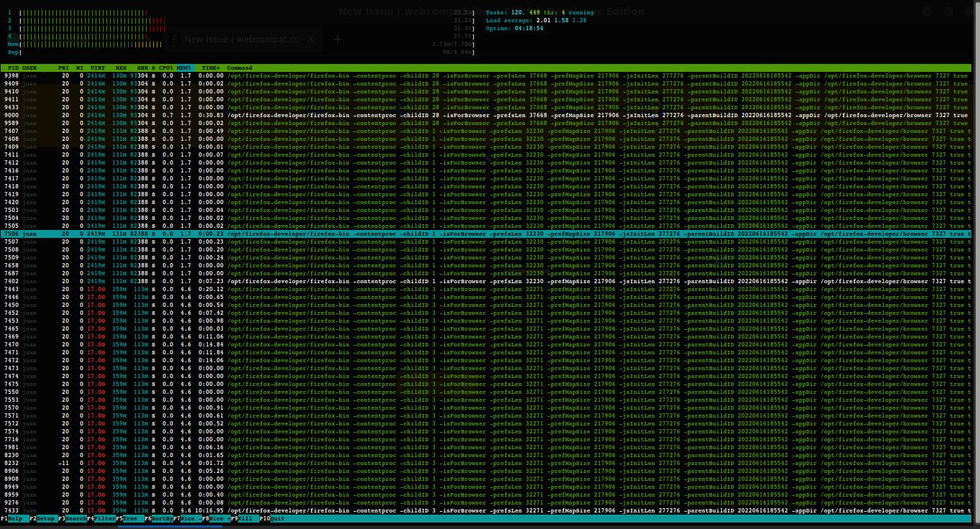Image resolution: width=980 pixels, height=529 pixels.
Task: Toggle F5 Tree view
Action: (x=130, y=518)
